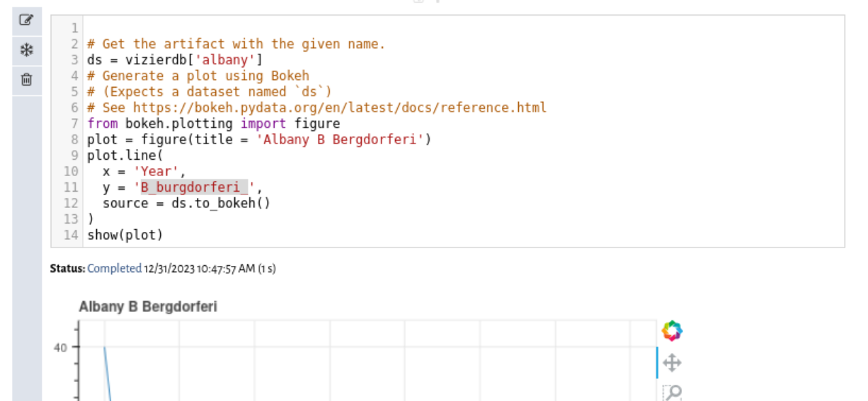Activate the Pan tool in the plot toolbar
Screen dimensions: 868x401
(672, 363)
